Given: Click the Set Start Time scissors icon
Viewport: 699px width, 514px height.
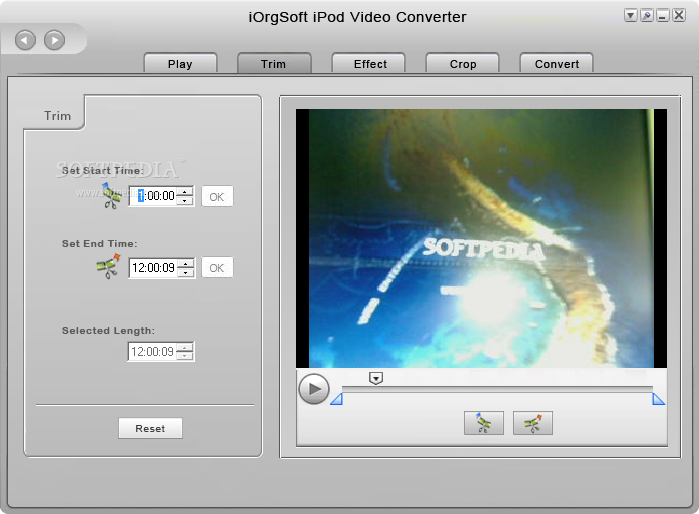Looking at the screenshot, I should [111, 196].
